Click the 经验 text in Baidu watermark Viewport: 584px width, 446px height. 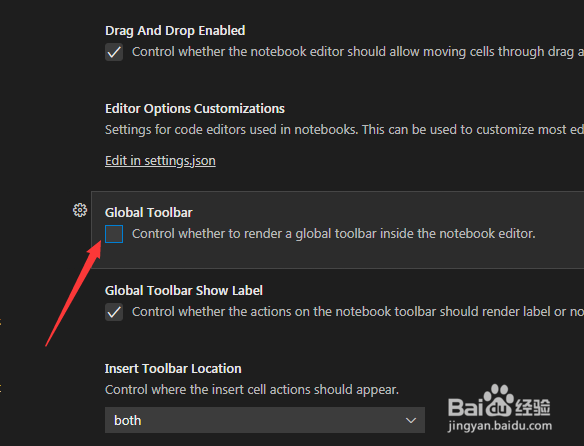coord(533,407)
